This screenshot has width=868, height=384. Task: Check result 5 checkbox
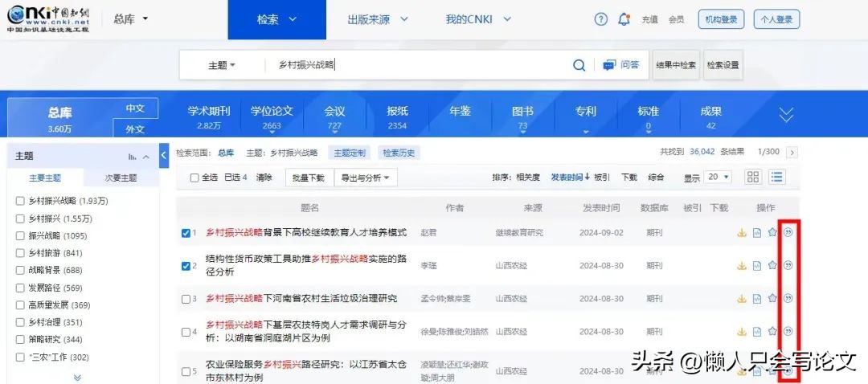(x=186, y=371)
